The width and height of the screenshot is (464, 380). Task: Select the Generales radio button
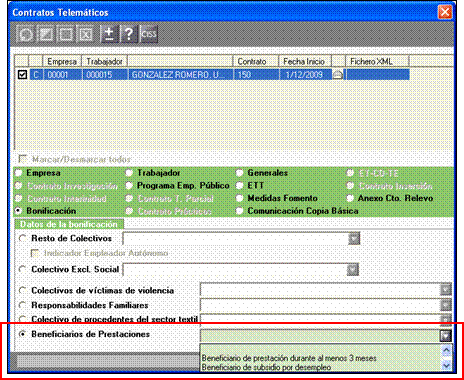[x=239, y=173]
